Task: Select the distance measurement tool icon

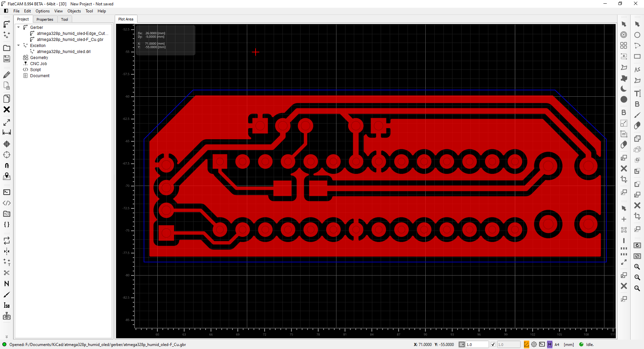Action: (7, 133)
